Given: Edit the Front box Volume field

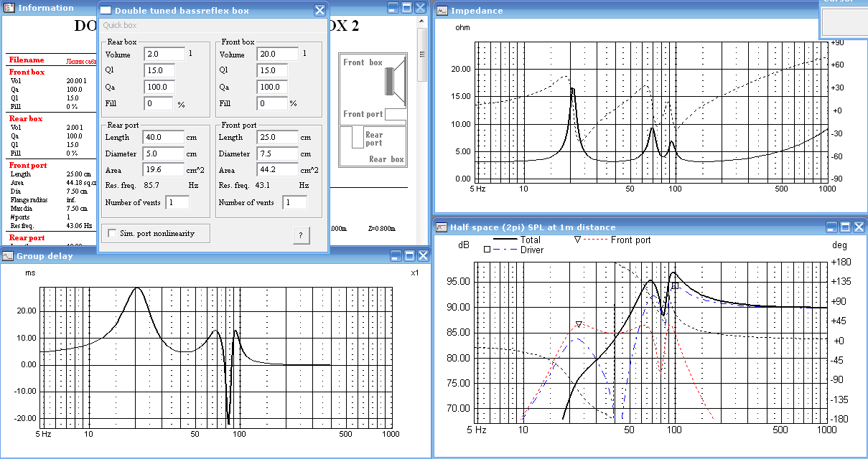Looking at the screenshot, I should tap(277, 54).
